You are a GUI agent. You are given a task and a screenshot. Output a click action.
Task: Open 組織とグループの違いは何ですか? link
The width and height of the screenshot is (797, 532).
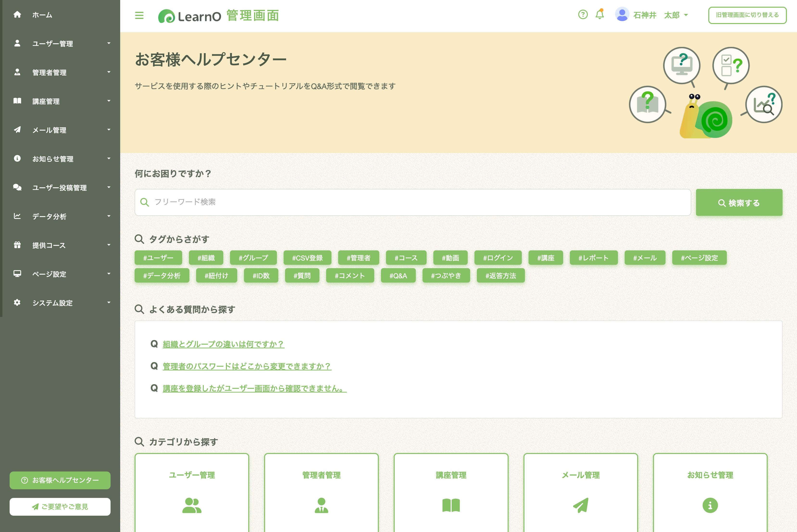point(224,344)
